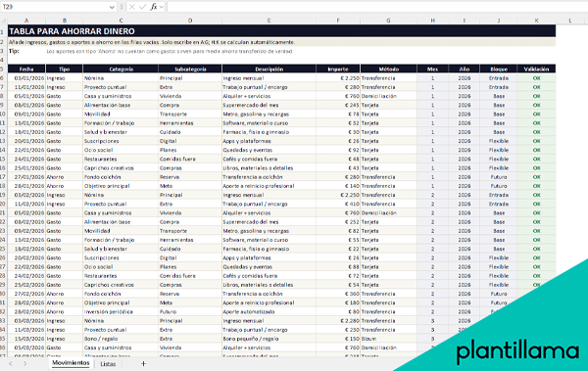
Task: Click the Método header cell
Action: (x=388, y=69)
